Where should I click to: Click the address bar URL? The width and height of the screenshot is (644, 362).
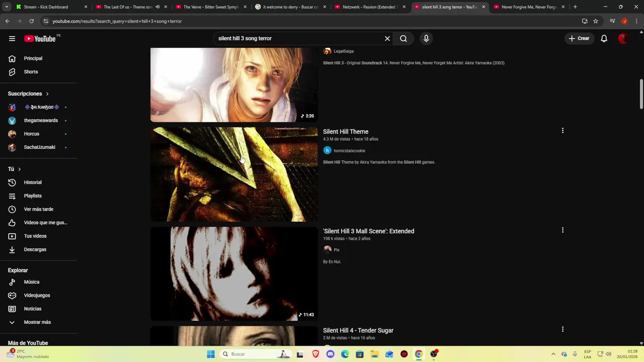pyautogui.click(x=117, y=21)
